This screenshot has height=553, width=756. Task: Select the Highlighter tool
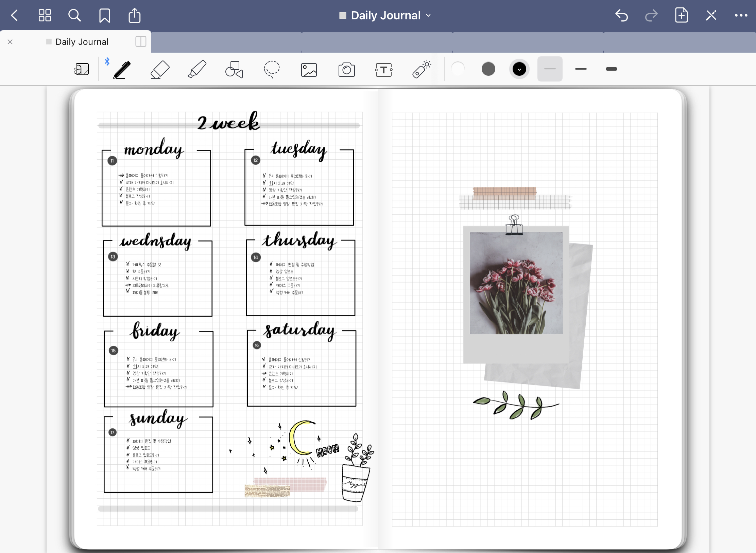click(x=197, y=69)
